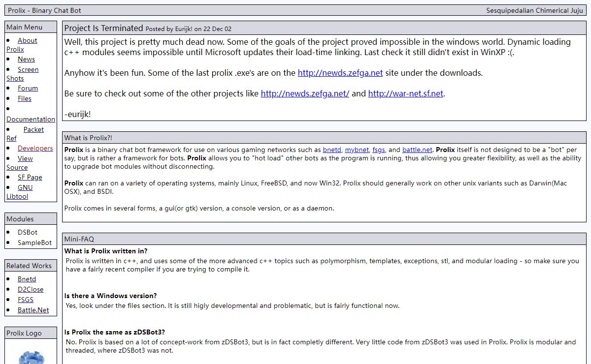
Task: Open the About Prolix menu link
Action: coord(27,41)
